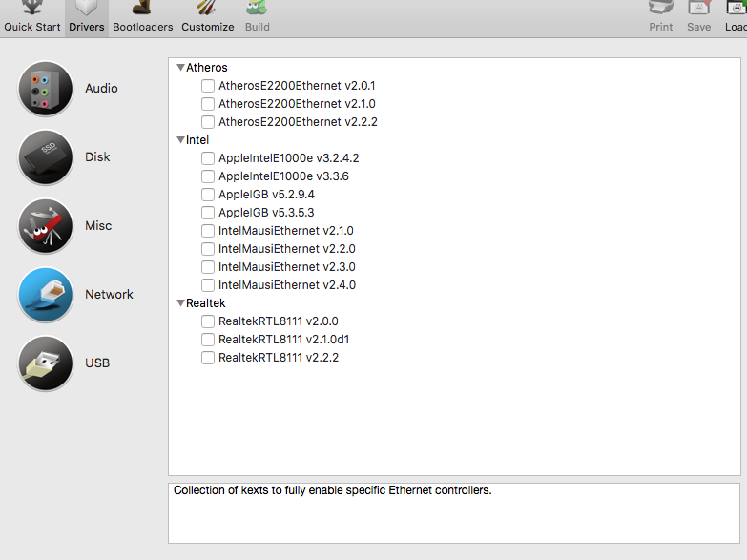Click the Misc category label
The height and width of the screenshot is (560, 747).
pos(98,225)
